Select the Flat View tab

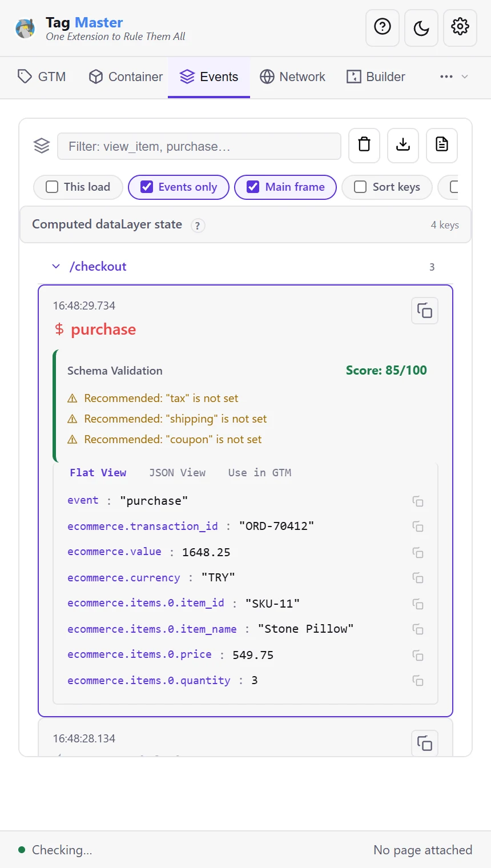(98, 472)
